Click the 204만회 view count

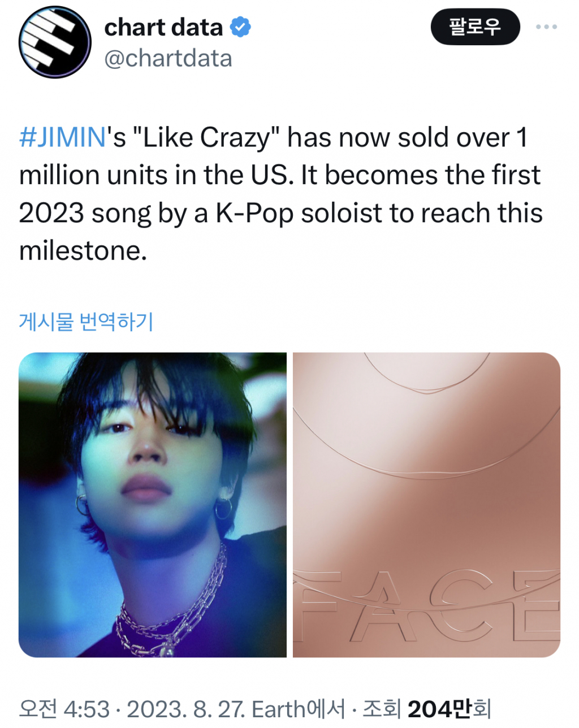[449, 709]
